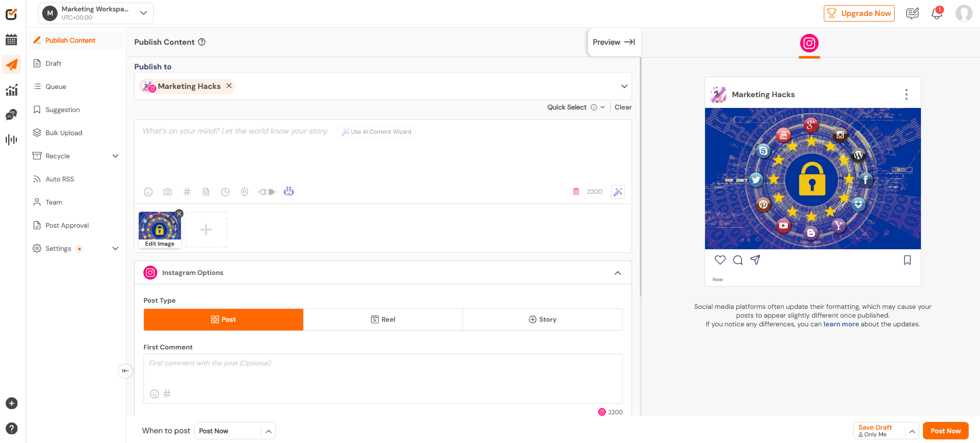Click the location pin icon
980x443 pixels.
245,192
